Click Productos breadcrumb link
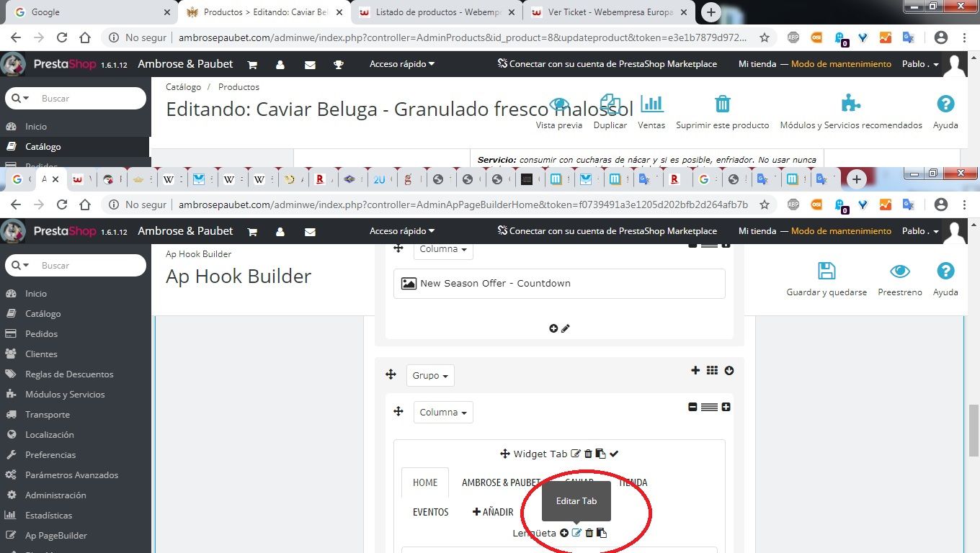980x553 pixels. click(x=239, y=86)
